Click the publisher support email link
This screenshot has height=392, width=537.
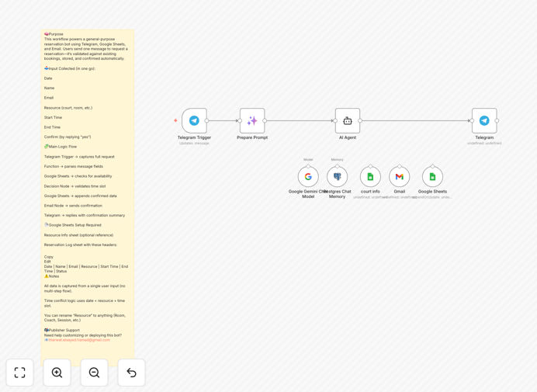(79, 340)
